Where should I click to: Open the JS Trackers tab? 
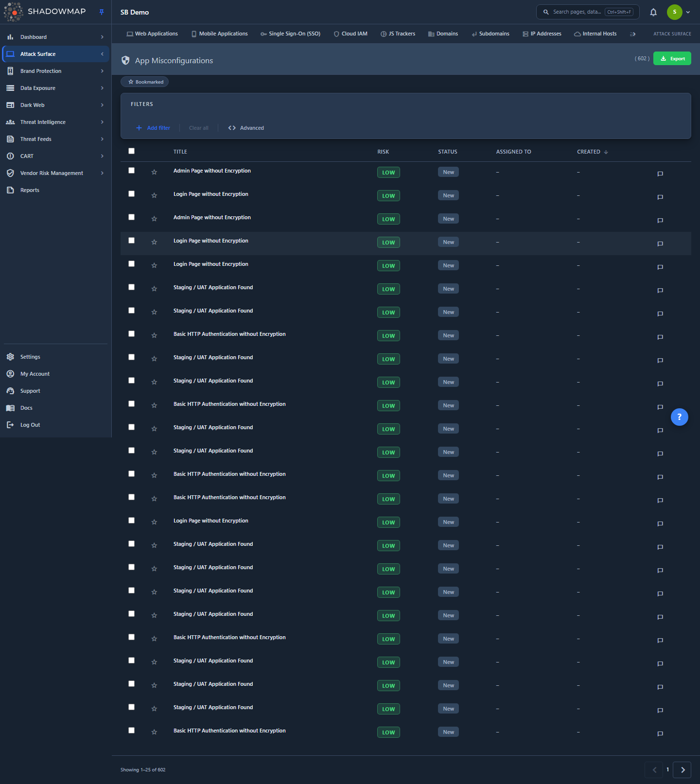click(x=398, y=34)
